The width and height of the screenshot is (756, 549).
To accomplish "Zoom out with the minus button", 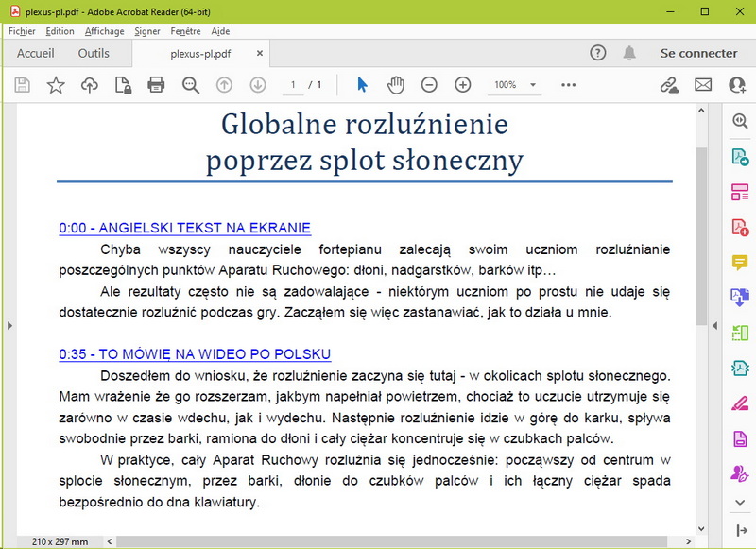I will [429, 85].
